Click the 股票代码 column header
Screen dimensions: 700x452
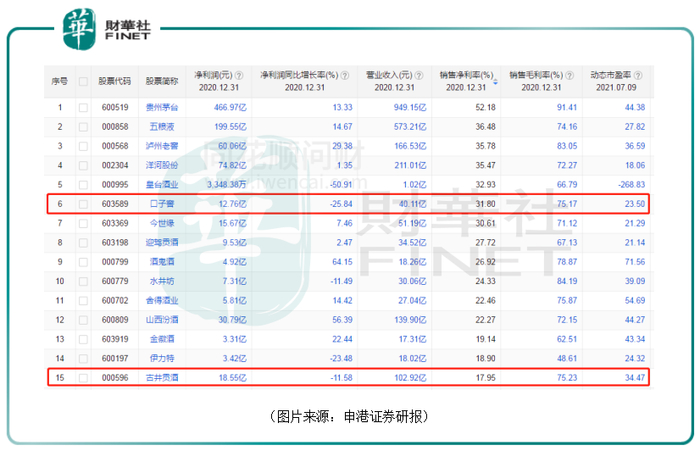click(x=115, y=81)
